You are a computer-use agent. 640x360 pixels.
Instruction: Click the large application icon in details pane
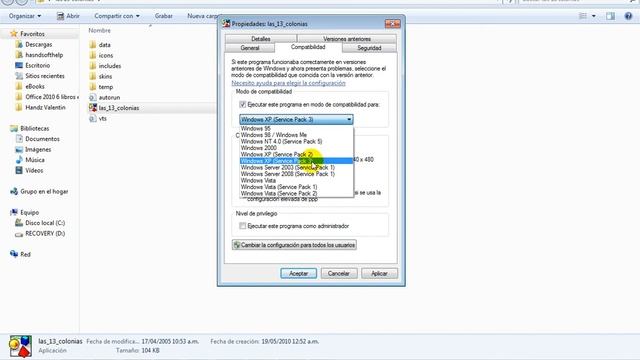[x=20, y=346]
